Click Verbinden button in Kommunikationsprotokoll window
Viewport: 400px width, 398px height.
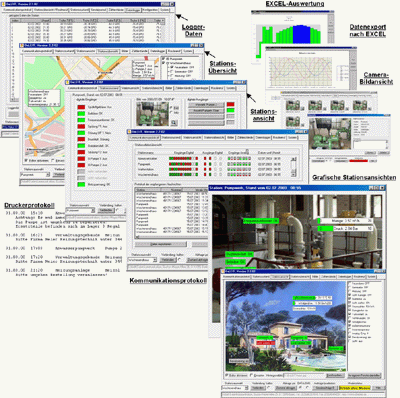[x=168, y=260]
